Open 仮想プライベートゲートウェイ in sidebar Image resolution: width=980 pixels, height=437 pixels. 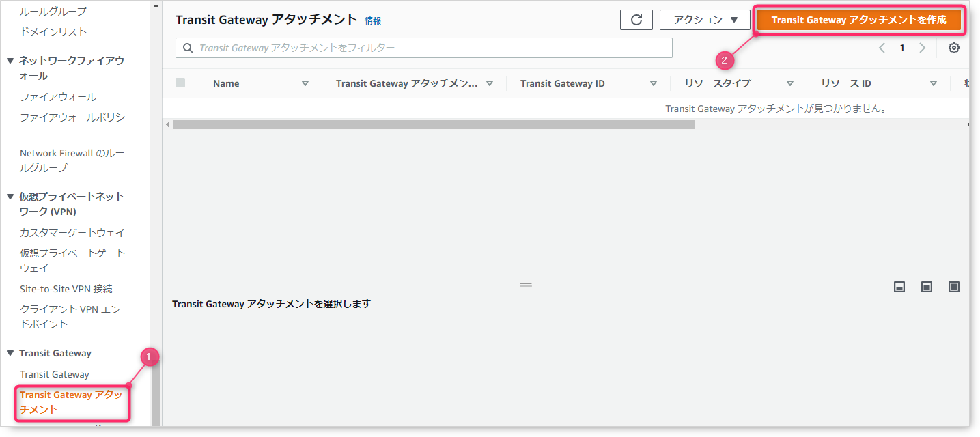pos(72,260)
